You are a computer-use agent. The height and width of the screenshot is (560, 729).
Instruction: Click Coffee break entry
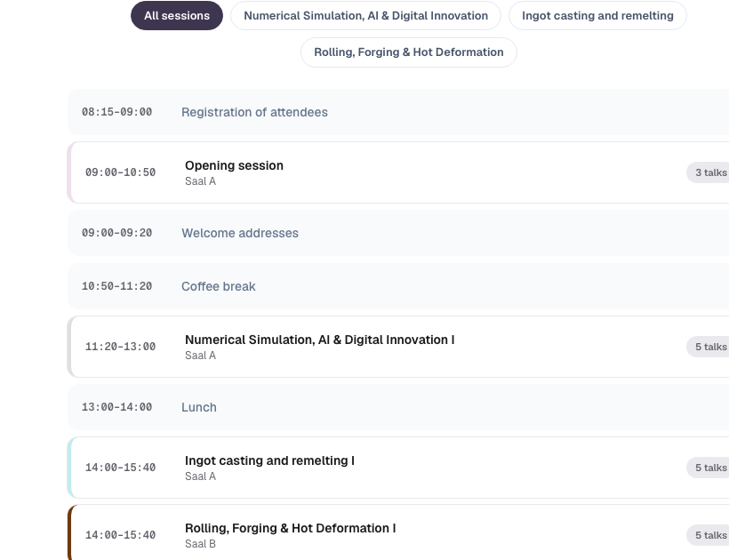[398, 286]
